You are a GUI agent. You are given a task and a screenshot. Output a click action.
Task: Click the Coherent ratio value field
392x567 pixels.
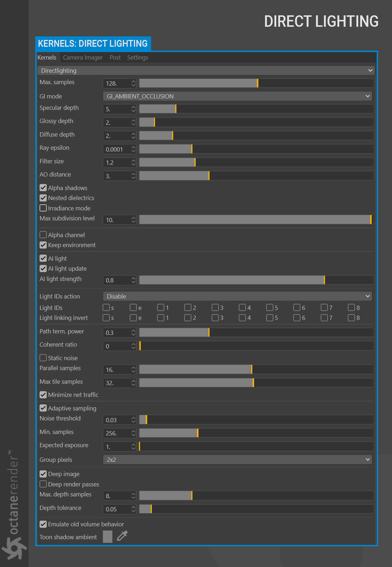tap(117, 346)
